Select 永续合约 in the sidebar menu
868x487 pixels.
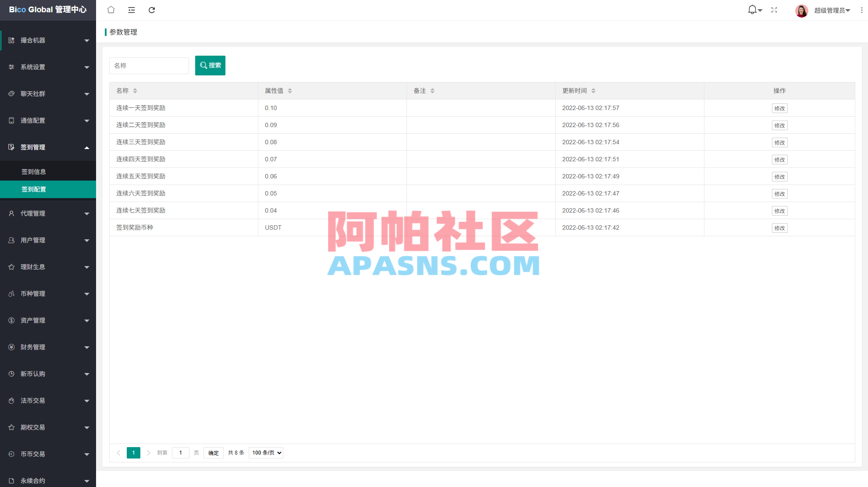click(32, 480)
